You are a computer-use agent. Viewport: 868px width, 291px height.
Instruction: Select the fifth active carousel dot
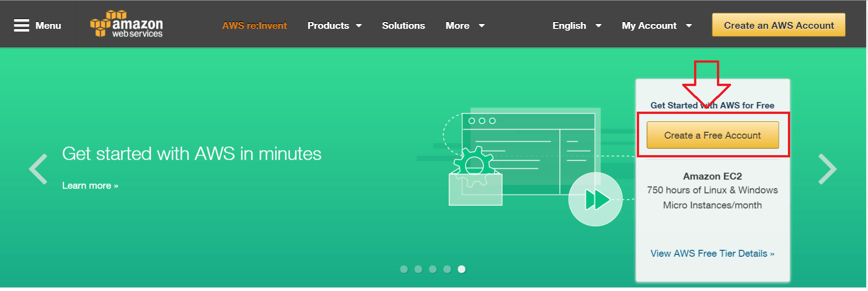coord(462,269)
